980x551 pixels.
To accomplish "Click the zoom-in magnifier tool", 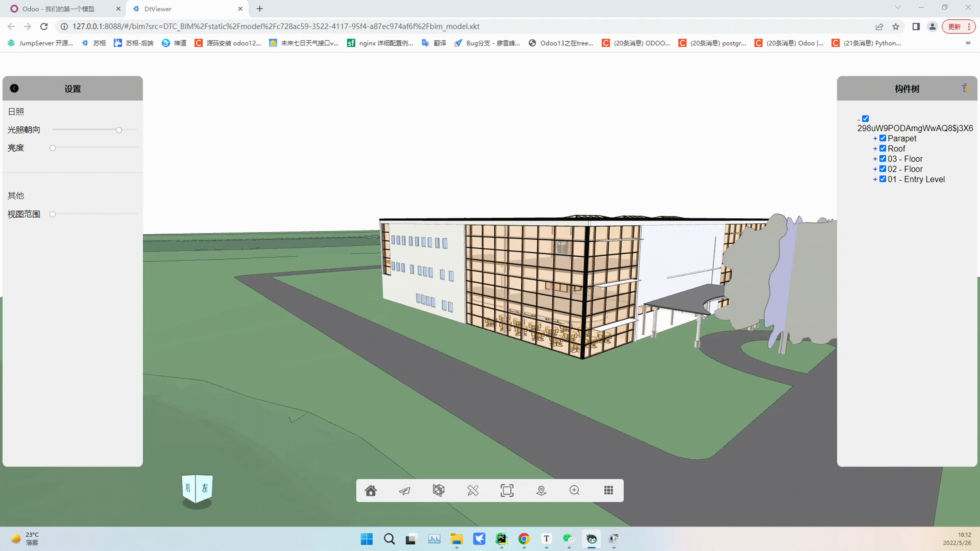I will tap(574, 491).
